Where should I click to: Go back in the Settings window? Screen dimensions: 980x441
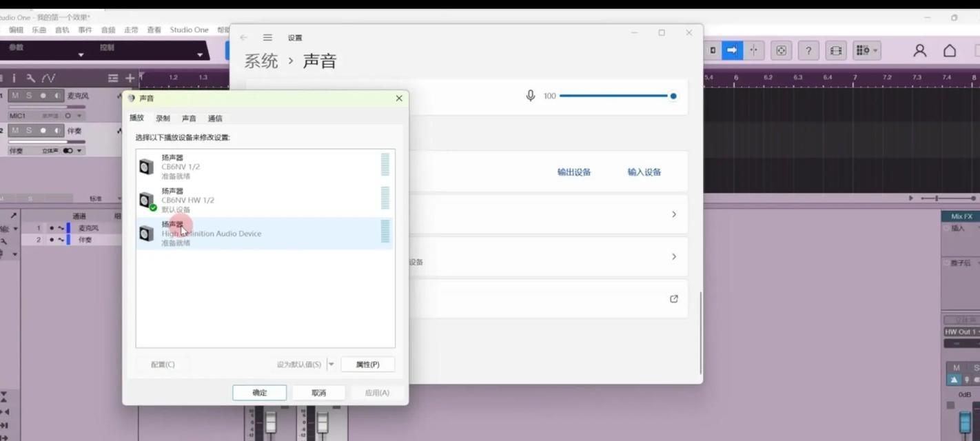tap(243, 37)
